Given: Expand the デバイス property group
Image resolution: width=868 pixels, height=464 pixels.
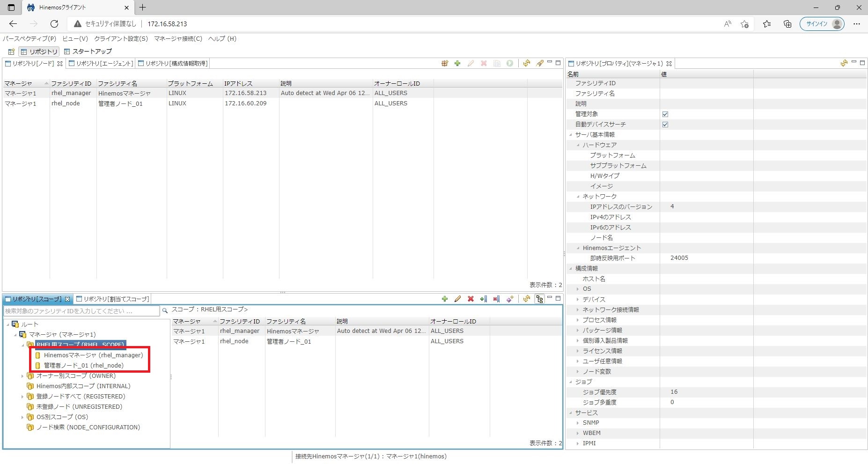Looking at the screenshot, I should tap(578, 300).
